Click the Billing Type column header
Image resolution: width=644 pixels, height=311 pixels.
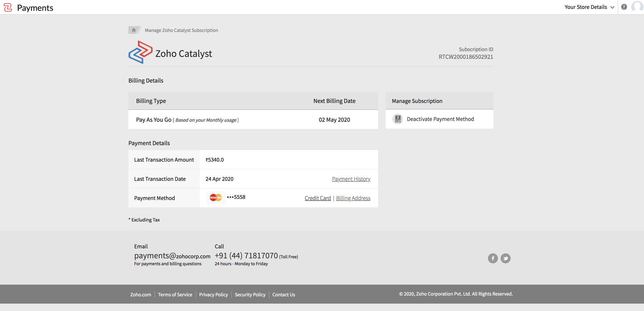(x=151, y=101)
